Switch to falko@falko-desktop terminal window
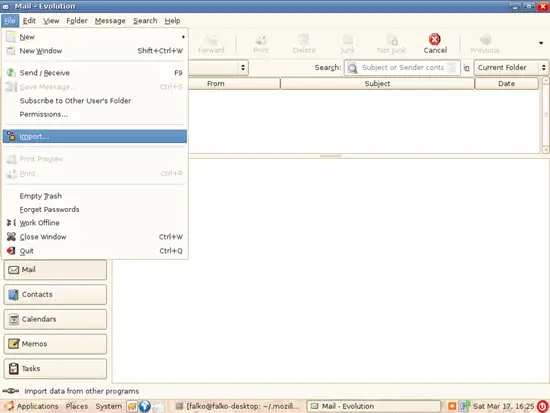The image size is (550, 413). pos(239,406)
